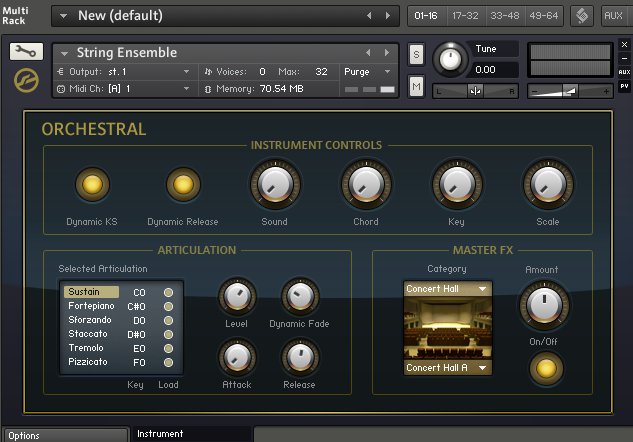The image size is (633, 442).
Task: Click the Attack knob
Action: tap(237, 357)
